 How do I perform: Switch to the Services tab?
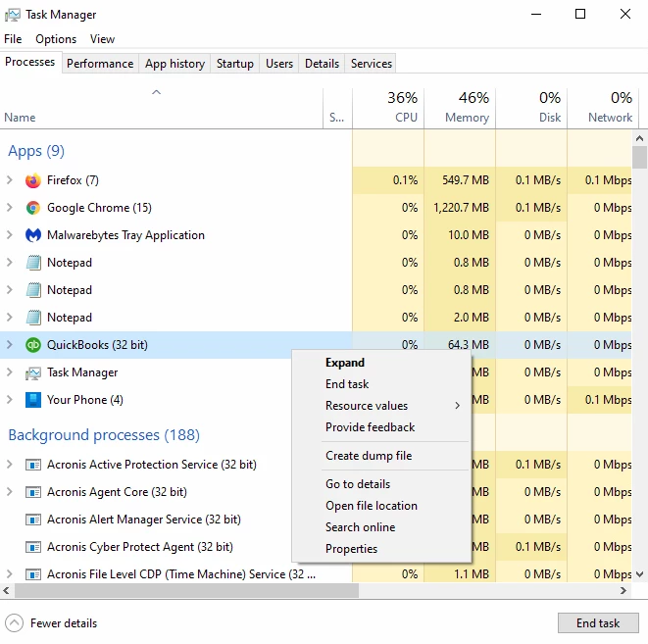(372, 64)
